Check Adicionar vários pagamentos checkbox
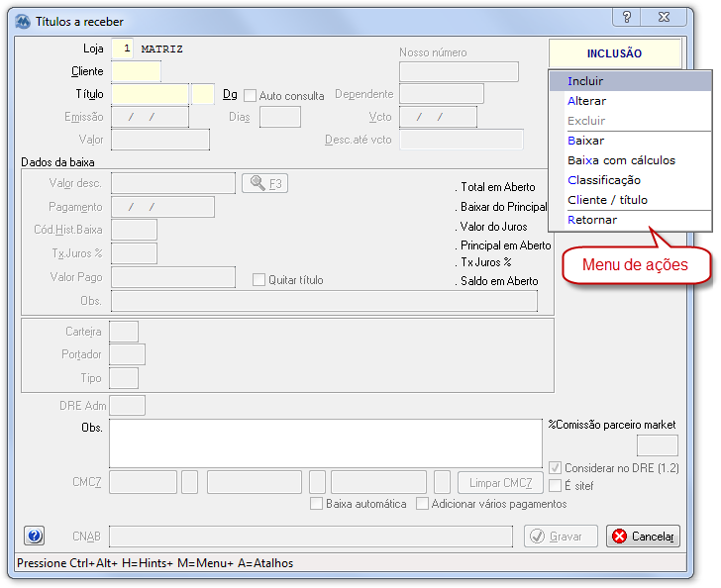Viewport: 721px width, 588px height. click(422, 504)
